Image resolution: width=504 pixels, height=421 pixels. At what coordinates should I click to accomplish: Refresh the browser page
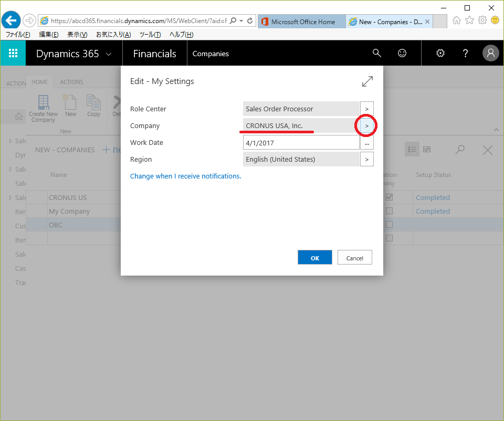coord(250,21)
